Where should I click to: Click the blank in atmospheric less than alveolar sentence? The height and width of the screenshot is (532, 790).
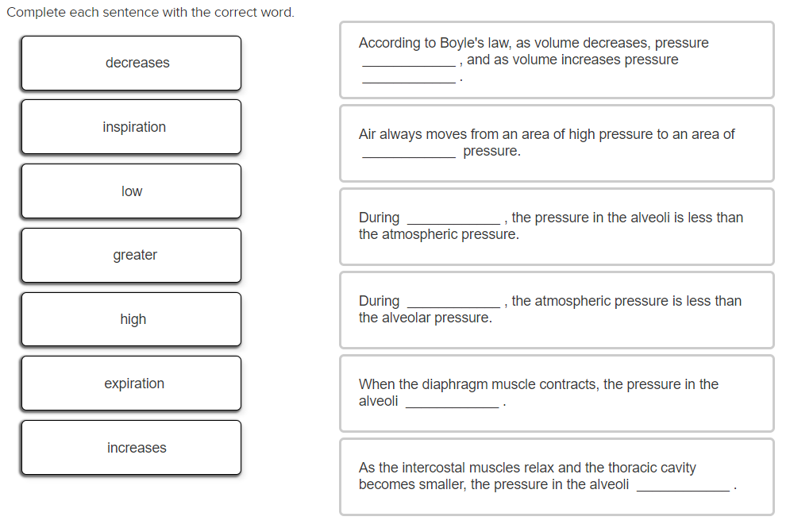click(x=453, y=303)
